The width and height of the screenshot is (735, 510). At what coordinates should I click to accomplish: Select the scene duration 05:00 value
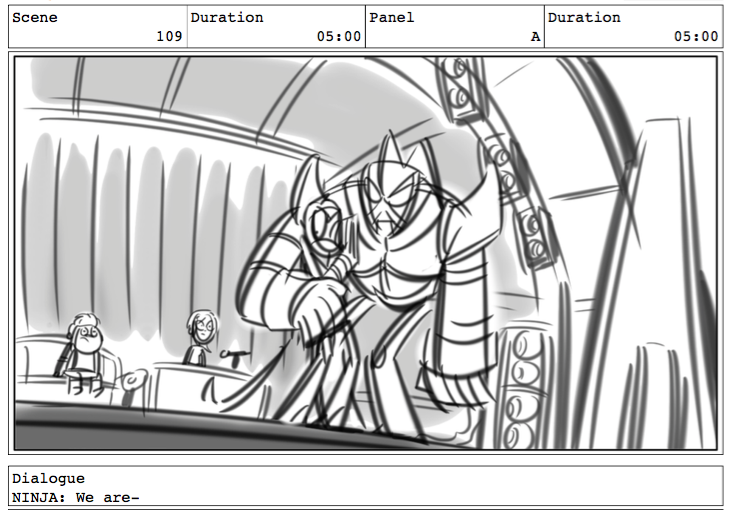[x=338, y=36]
